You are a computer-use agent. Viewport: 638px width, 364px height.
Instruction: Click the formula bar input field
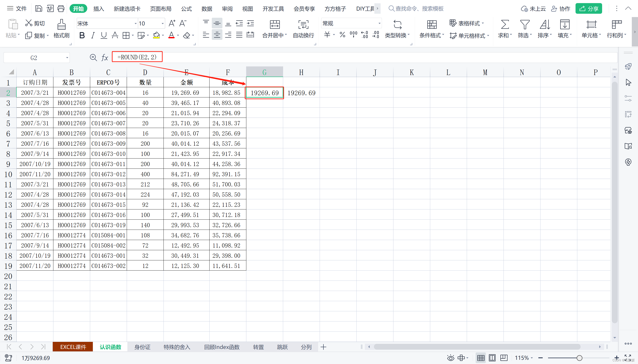[364, 57]
